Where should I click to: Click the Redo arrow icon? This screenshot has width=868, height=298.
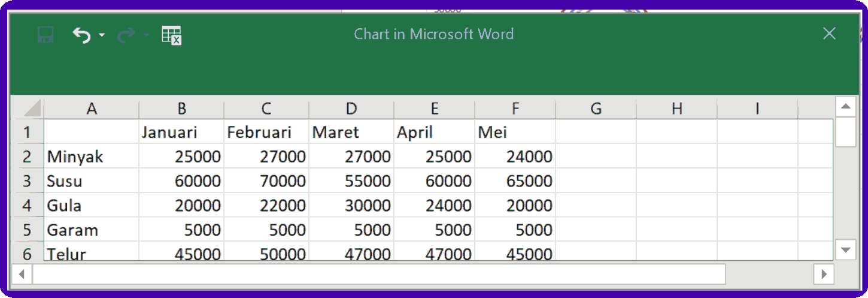point(126,35)
